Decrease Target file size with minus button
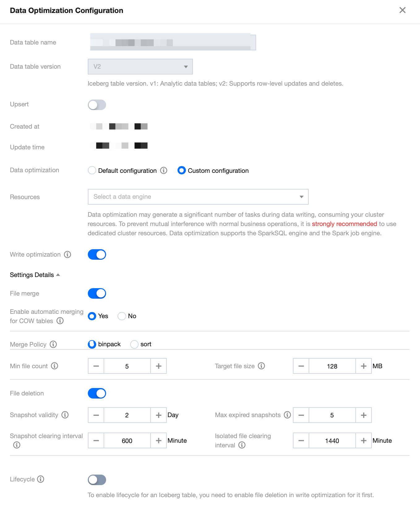The image size is (420, 512). point(301,366)
